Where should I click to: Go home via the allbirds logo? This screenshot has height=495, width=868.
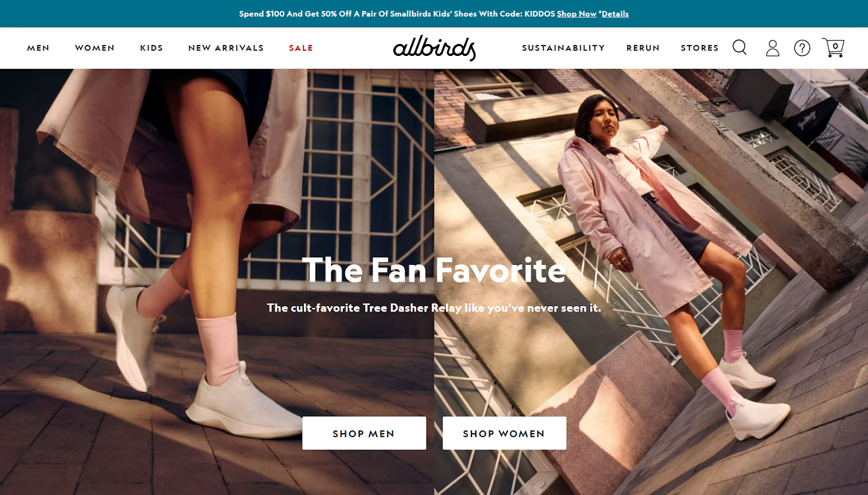point(435,48)
